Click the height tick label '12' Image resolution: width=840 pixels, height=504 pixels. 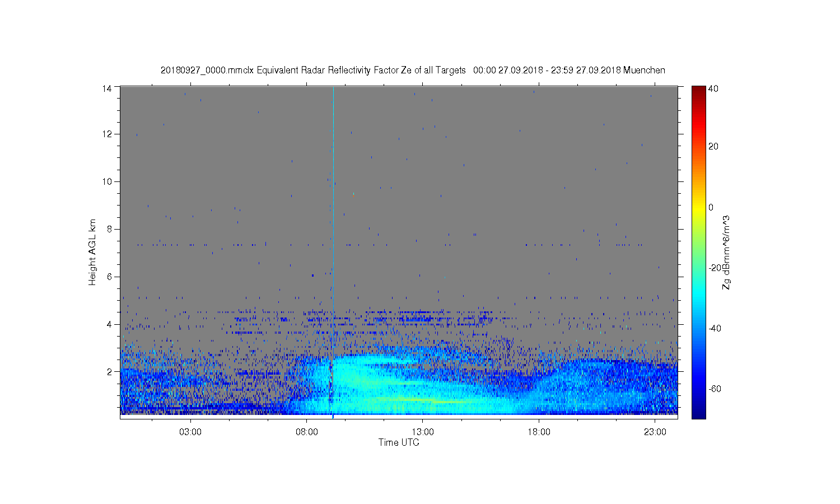108,134
